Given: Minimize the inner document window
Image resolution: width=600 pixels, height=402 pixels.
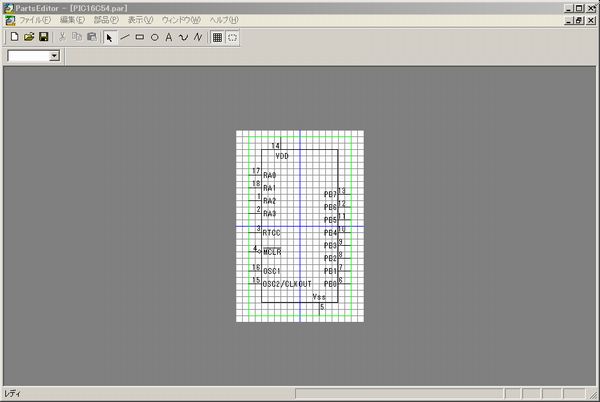Looking at the screenshot, I should [569, 20].
